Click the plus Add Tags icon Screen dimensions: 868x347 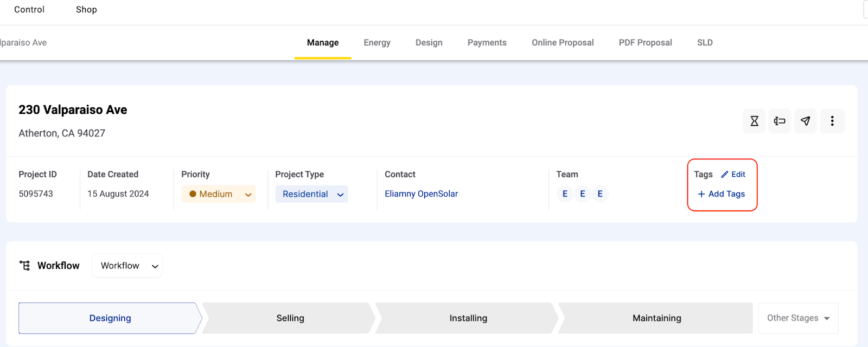701,194
